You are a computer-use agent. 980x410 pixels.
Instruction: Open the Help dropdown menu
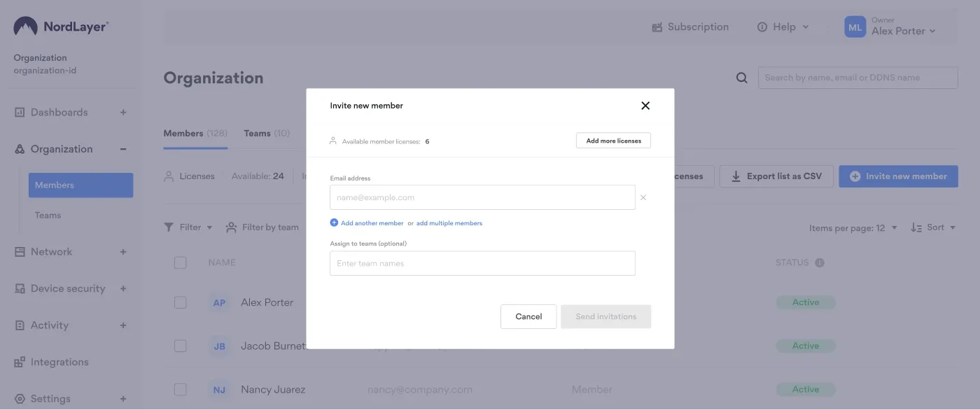(783, 27)
